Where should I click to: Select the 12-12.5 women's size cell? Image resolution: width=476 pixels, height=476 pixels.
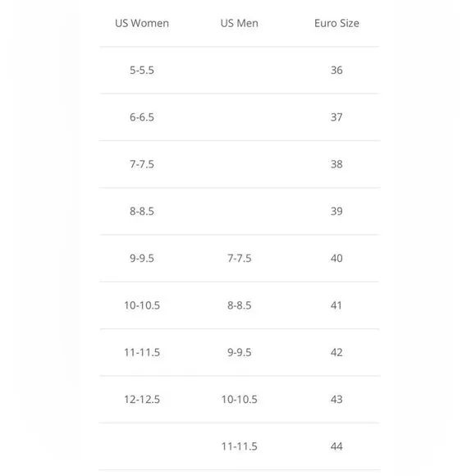(142, 400)
